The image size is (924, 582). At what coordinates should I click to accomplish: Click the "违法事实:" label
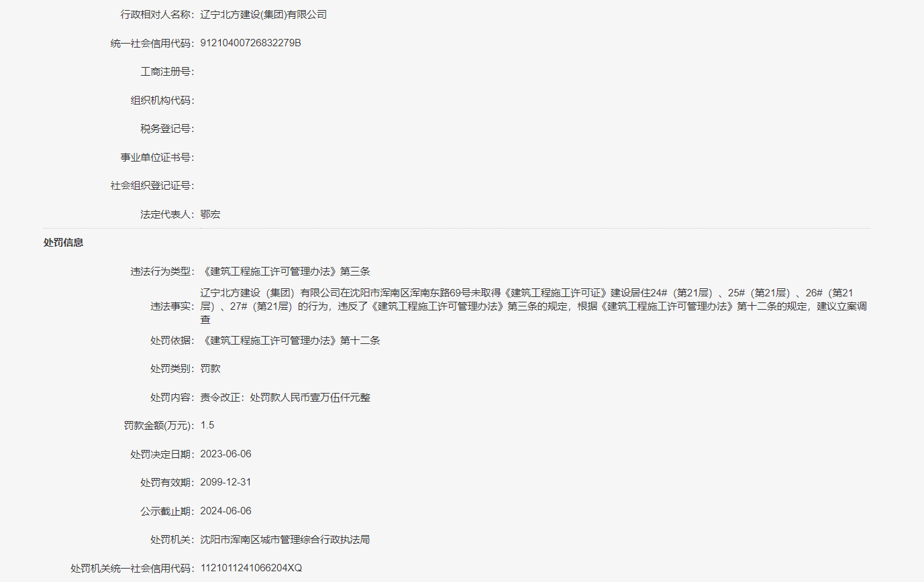pos(172,306)
